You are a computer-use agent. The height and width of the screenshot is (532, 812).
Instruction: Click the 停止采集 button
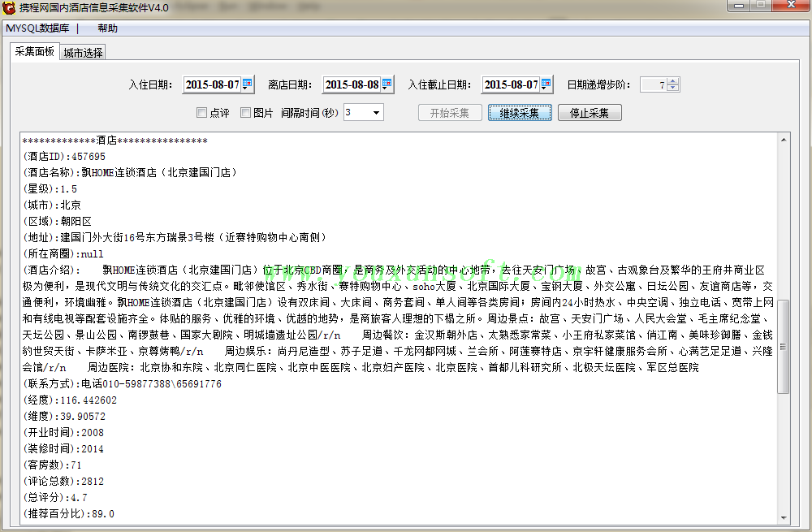click(x=590, y=113)
